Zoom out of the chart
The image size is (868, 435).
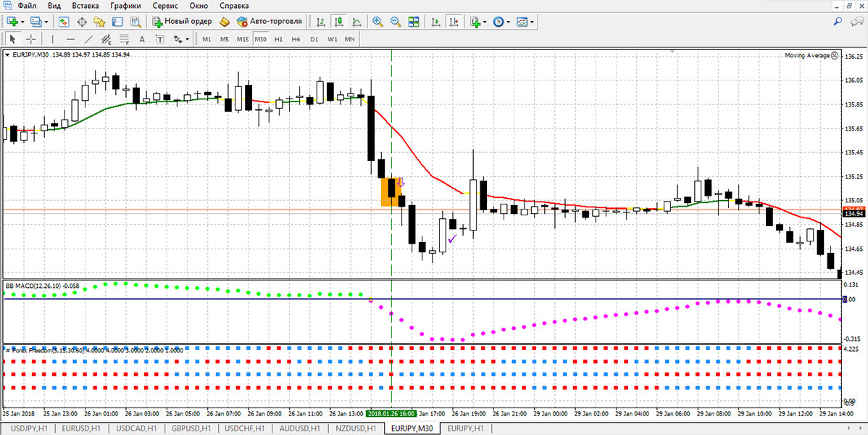[396, 22]
